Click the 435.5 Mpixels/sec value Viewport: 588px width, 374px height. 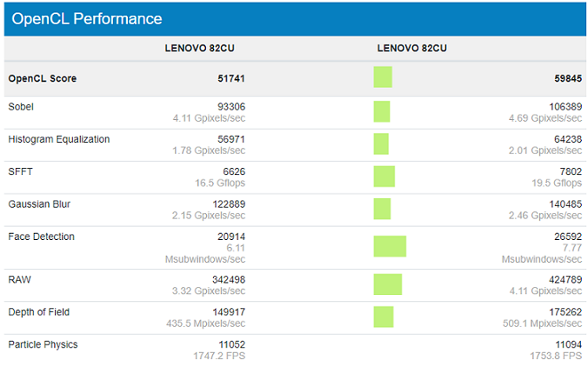(x=206, y=324)
